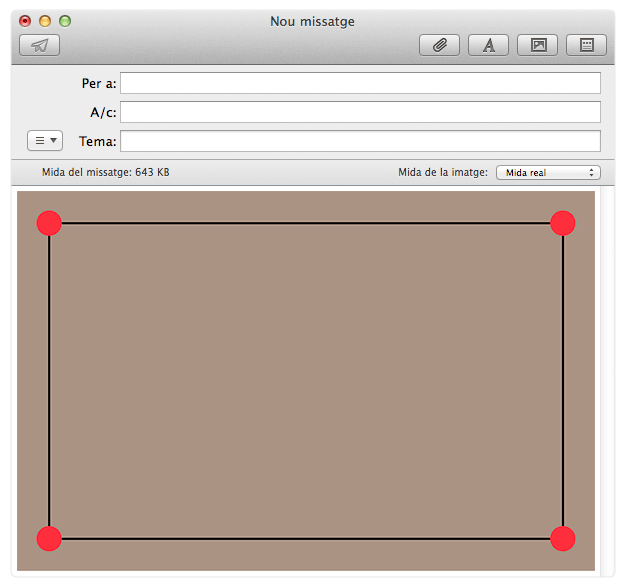Zoom the window with the green button
Screen dimensions: 627x588
tap(65, 21)
